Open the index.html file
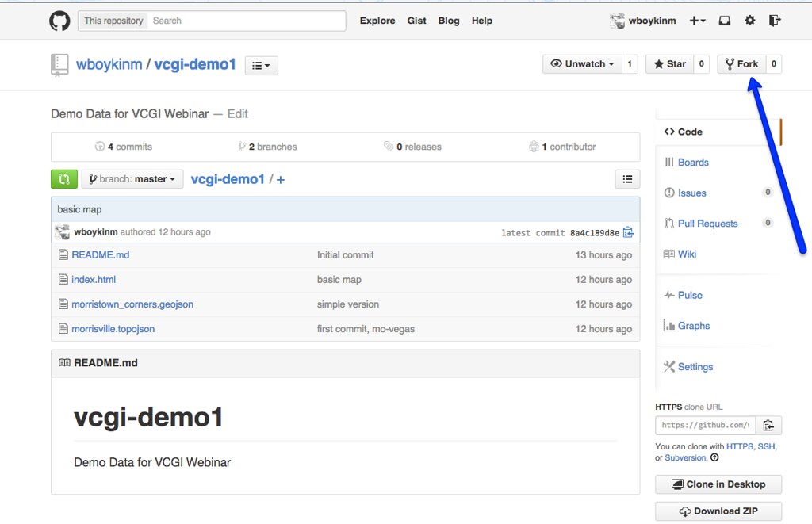The image size is (812, 524). 94,280
